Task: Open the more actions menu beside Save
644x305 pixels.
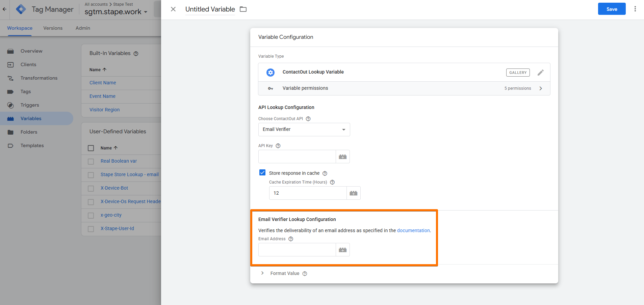Action: tap(635, 9)
